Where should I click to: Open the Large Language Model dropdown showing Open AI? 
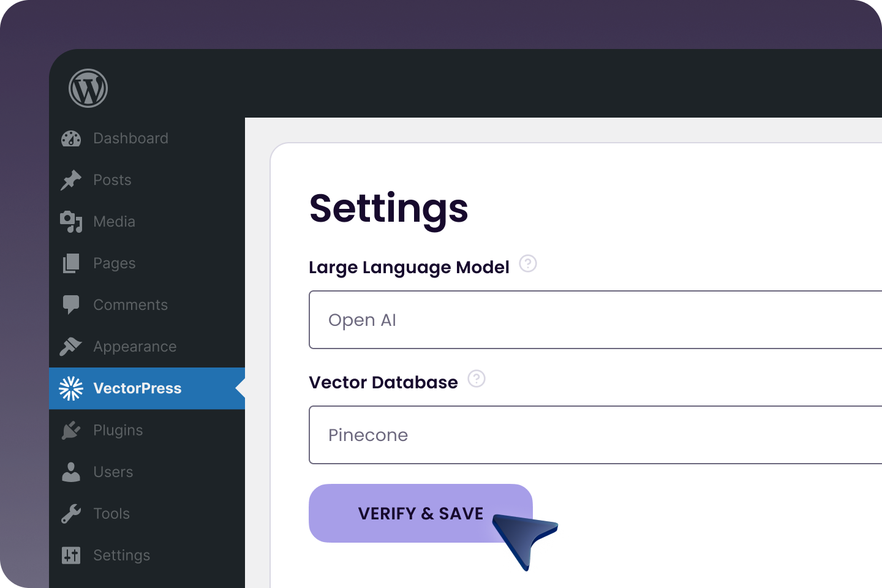coord(595,320)
